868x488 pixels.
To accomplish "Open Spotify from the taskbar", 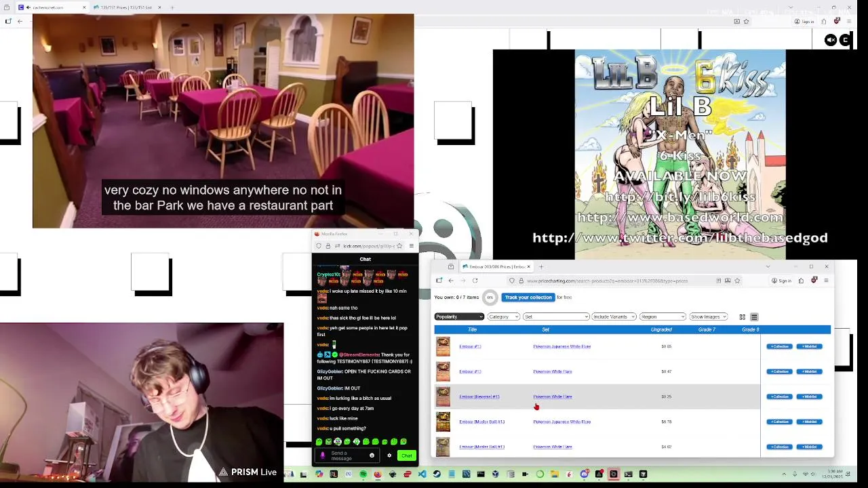I will 363,474.
